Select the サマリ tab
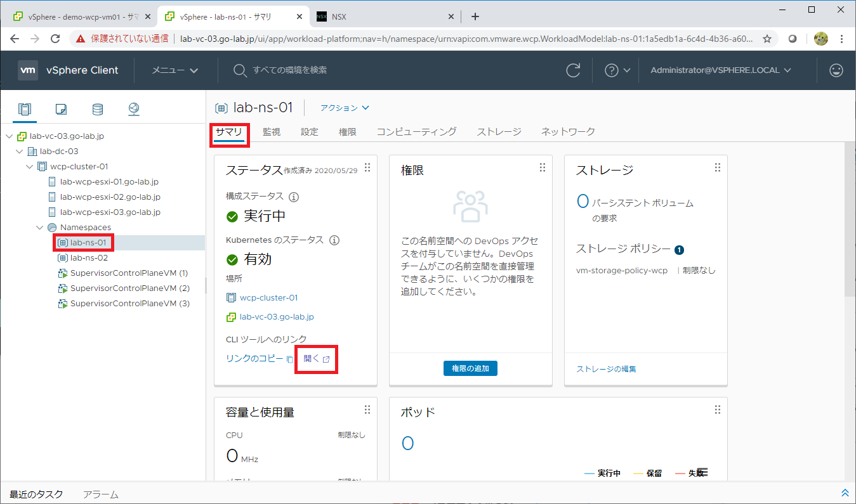856x504 pixels. click(228, 132)
